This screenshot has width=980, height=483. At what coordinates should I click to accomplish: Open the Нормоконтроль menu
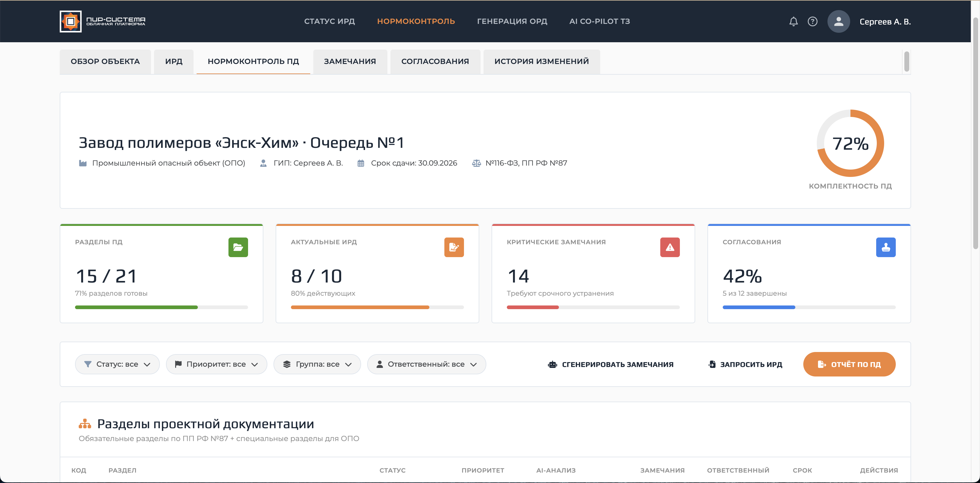point(416,21)
